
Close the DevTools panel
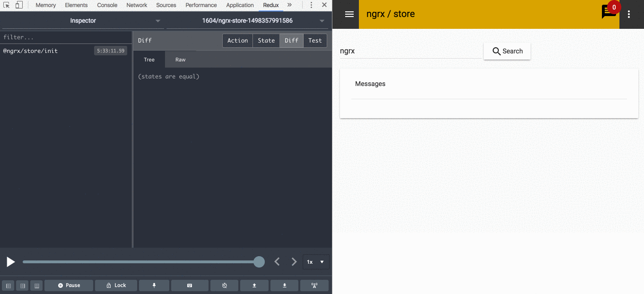tap(324, 5)
